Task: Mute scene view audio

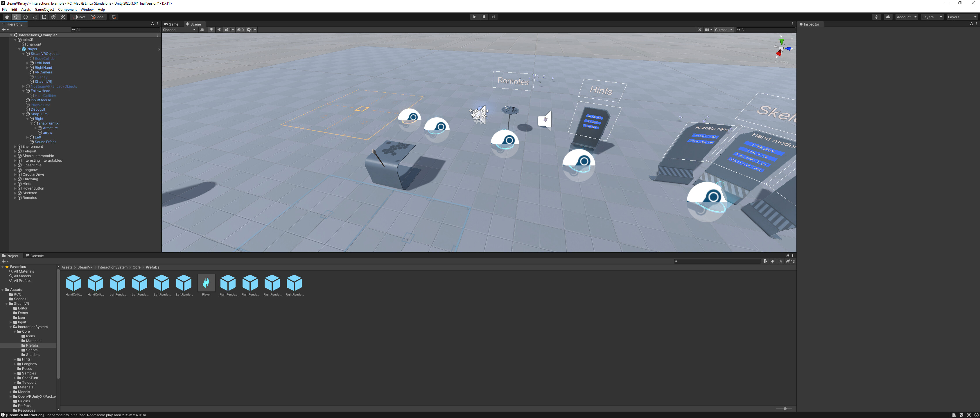Action: coord(219,30)
